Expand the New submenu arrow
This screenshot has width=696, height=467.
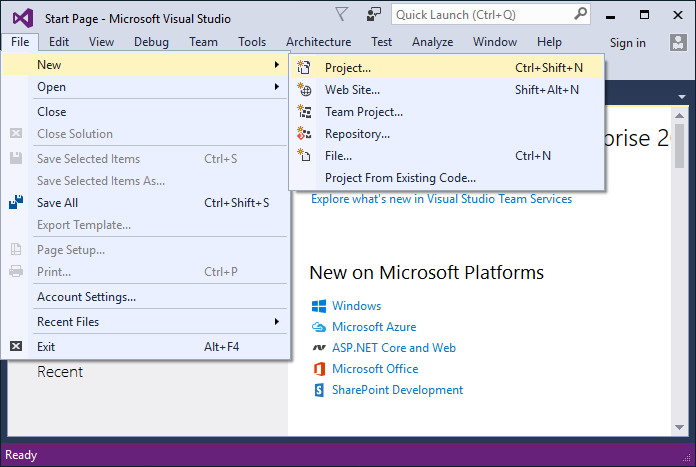[x=277, y=65]
